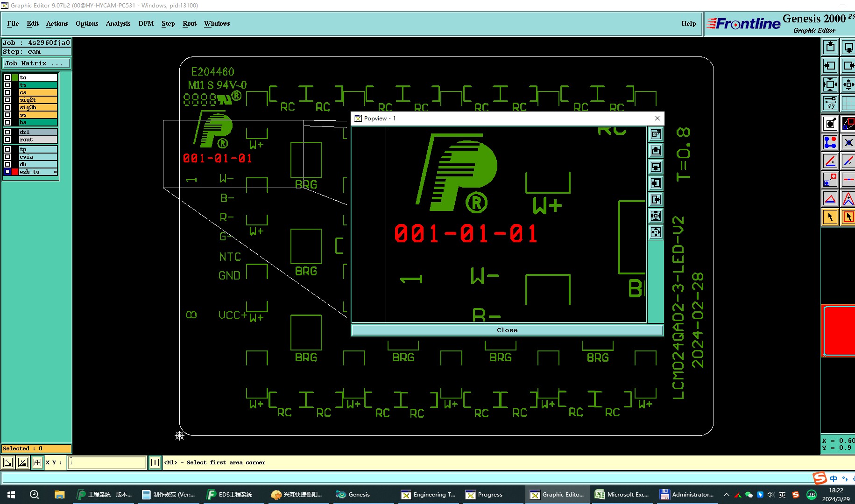Image resolution: width=855 pixels, height=504 pixels.
Task: Pan main view left using right toolbar
Action: [830, 66]
